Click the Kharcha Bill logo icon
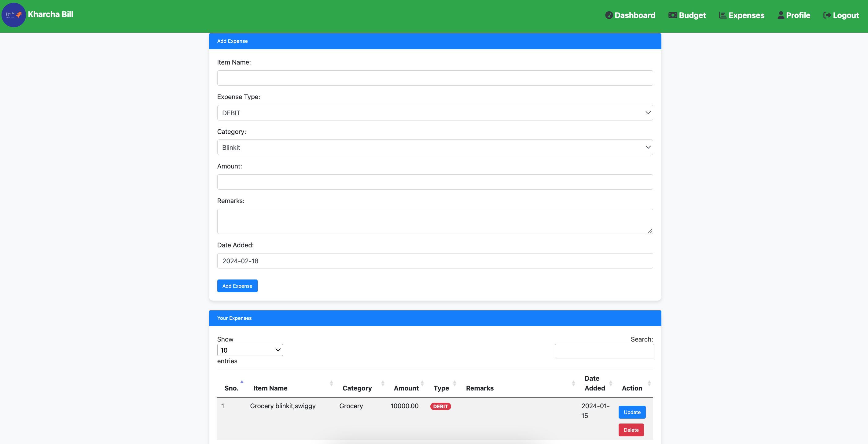This screenshot has width=868, height=444. tap(13, 15)
